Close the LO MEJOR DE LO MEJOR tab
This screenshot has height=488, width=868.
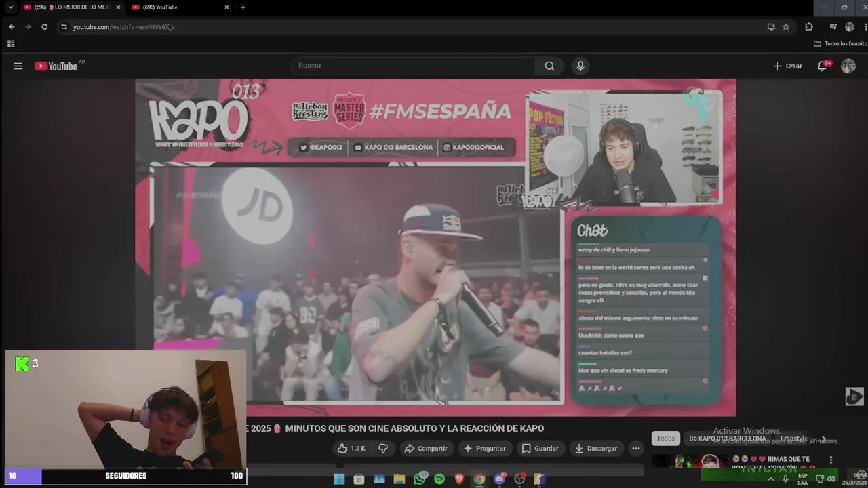pos(118,7)
